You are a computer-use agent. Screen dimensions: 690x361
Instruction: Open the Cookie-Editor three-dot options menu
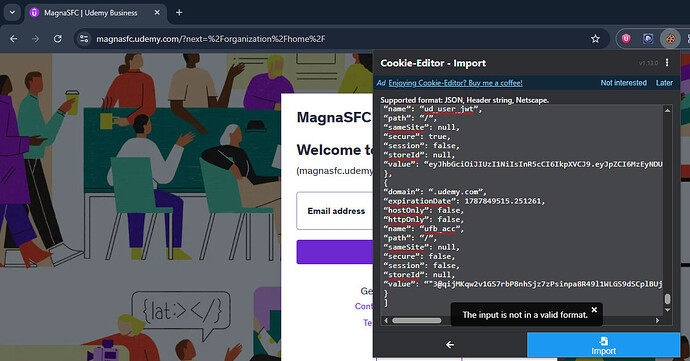point(667,63)
